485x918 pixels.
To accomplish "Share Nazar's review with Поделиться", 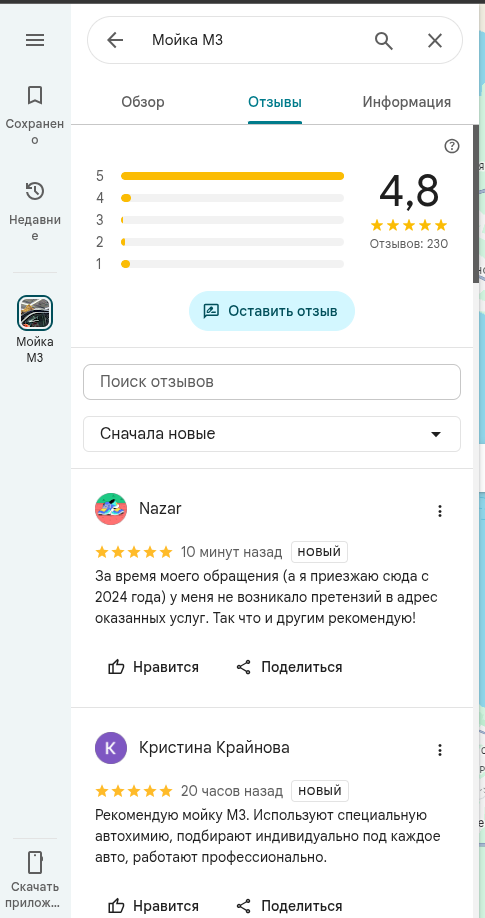I will click(289, 667).
